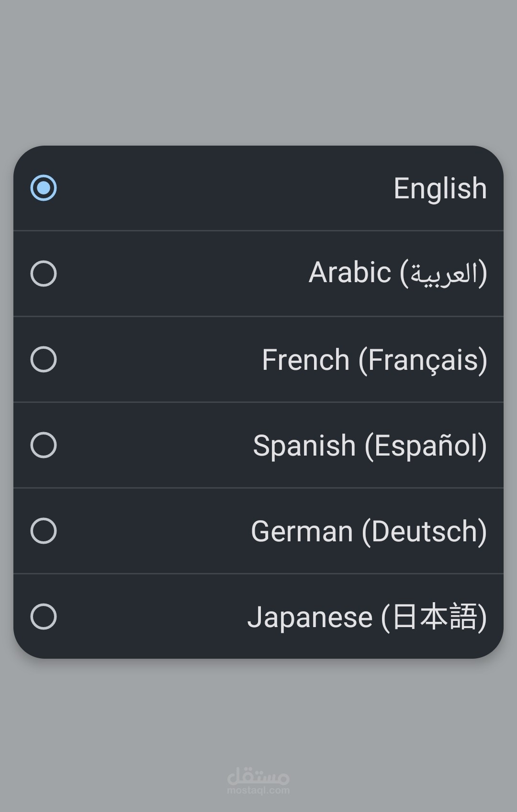Switch to the Japanese radio button
The image size is (517, 812).
(44, 617)
